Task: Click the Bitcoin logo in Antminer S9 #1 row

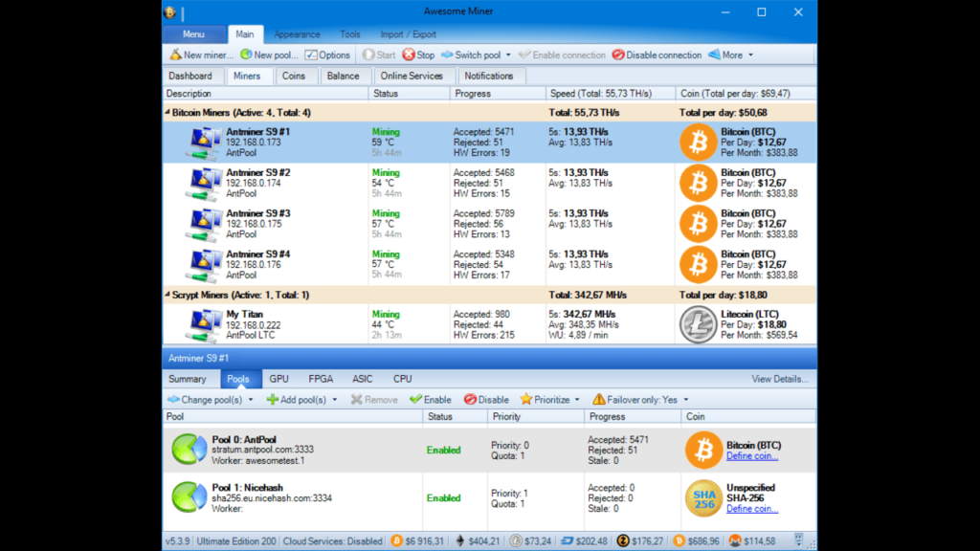Action: (698, 143)
